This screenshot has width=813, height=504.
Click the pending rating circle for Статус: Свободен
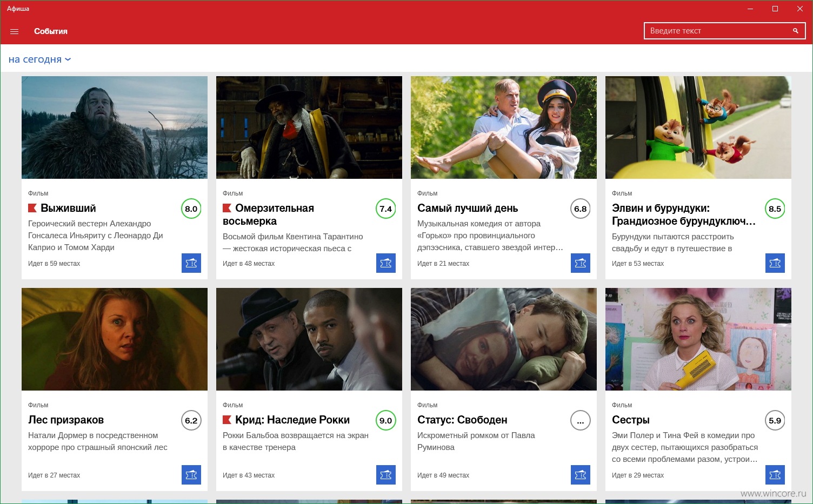(x=581, y=420)
